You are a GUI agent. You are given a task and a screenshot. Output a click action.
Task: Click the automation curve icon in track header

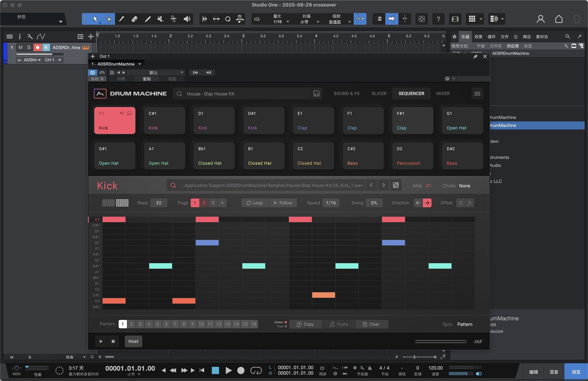point(41,37)
